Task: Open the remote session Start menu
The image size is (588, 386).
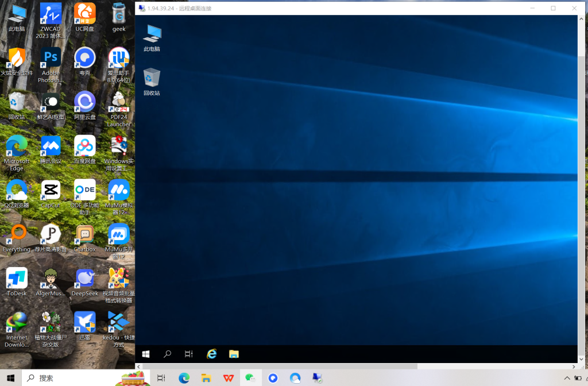Action: pos(146,354)
